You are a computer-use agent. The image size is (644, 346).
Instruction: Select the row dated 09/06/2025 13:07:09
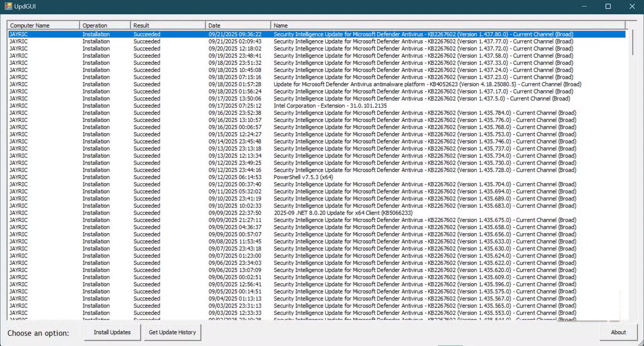point(317,270)
